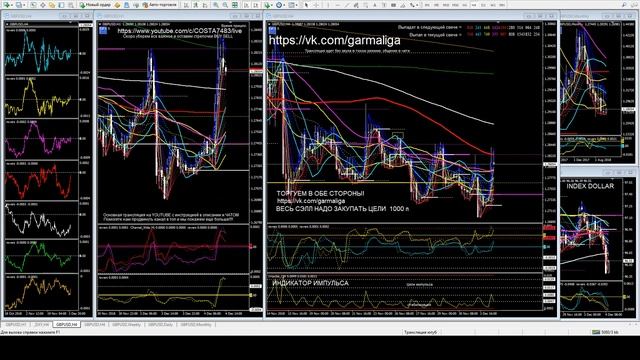This screenshot has width=640, height=360.
Task: Click the https://vk.com/garmaliga large chart label
Action: [x=334, y=40]
